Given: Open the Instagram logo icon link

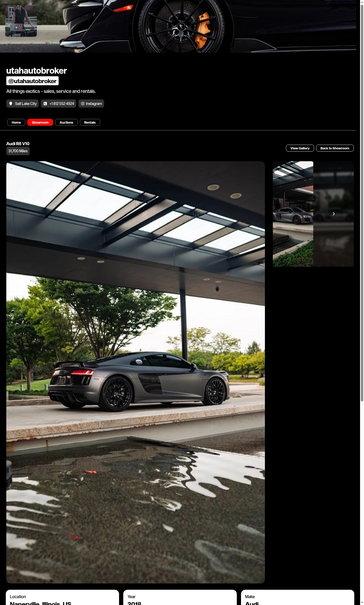Looking at the screenshot, I should click(83, 104).
